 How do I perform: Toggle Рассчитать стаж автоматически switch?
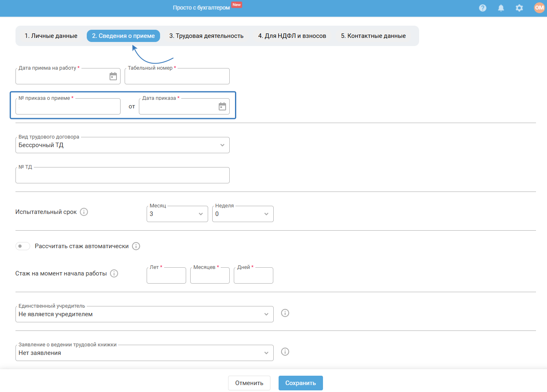23,246
